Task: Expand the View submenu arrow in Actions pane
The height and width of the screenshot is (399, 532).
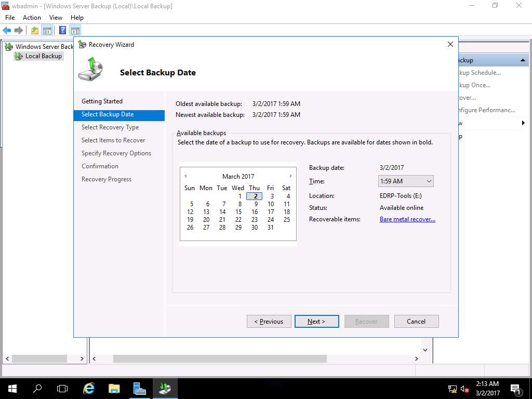Action: pyautogui.click(x=523, y=123)
